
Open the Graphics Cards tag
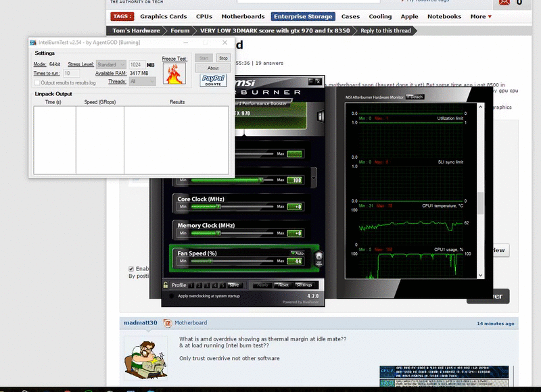(163, 16)
